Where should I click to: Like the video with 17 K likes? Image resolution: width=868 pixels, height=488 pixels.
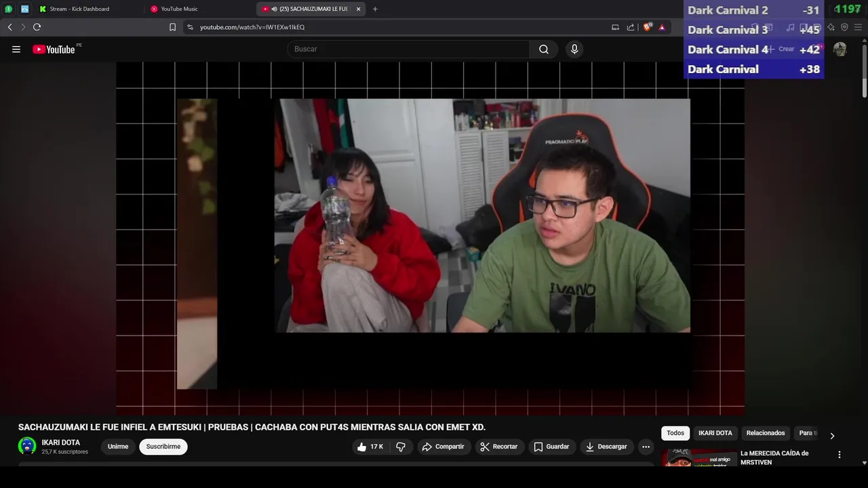coord(370,447)
